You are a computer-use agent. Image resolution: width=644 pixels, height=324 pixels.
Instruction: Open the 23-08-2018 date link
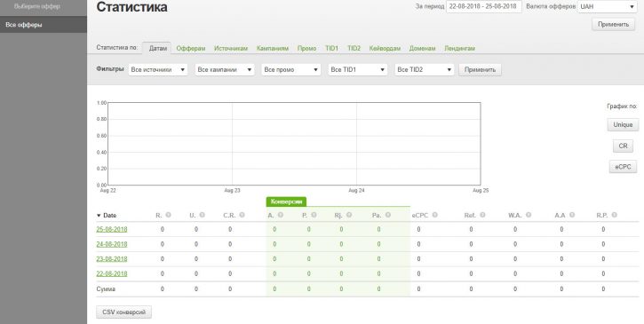[x=112, y=258]
